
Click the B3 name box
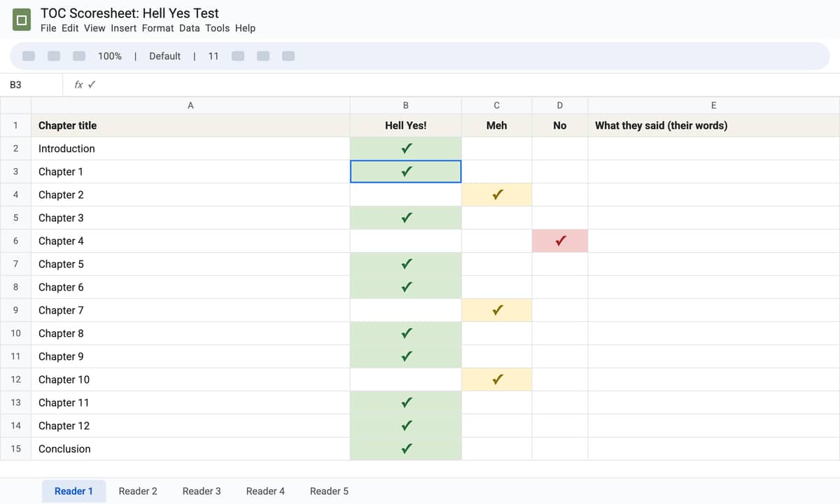click(31, 85)
